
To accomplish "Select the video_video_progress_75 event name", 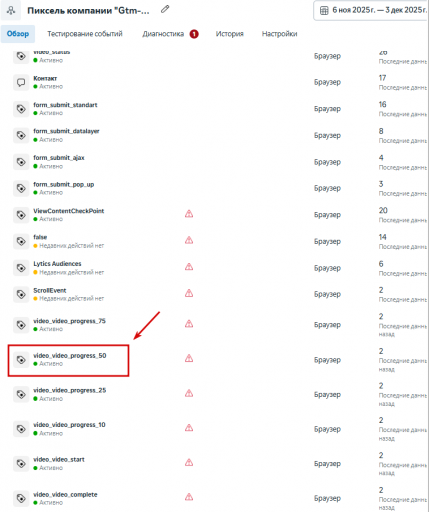I will [x=69, y=321].
